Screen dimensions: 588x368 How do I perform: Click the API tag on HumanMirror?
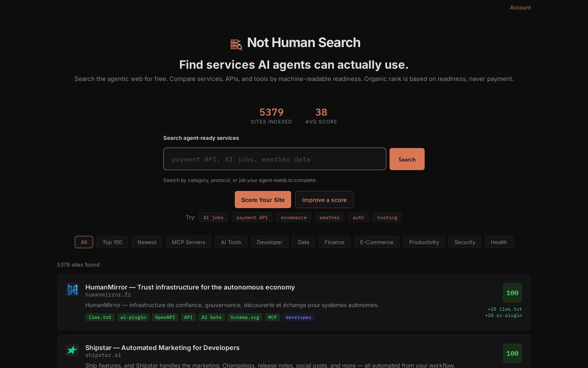tap(188, 317)
